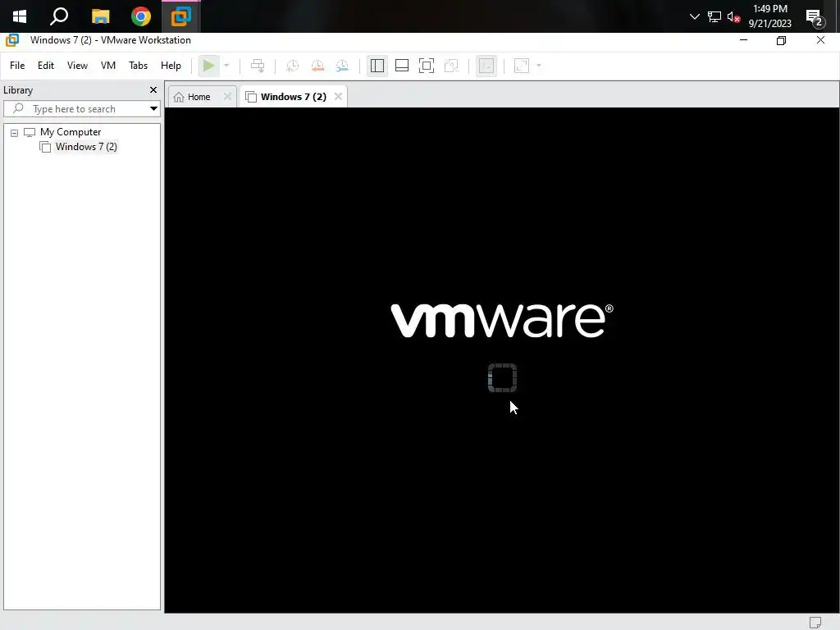Open the VM menu

tap(108, 66)
